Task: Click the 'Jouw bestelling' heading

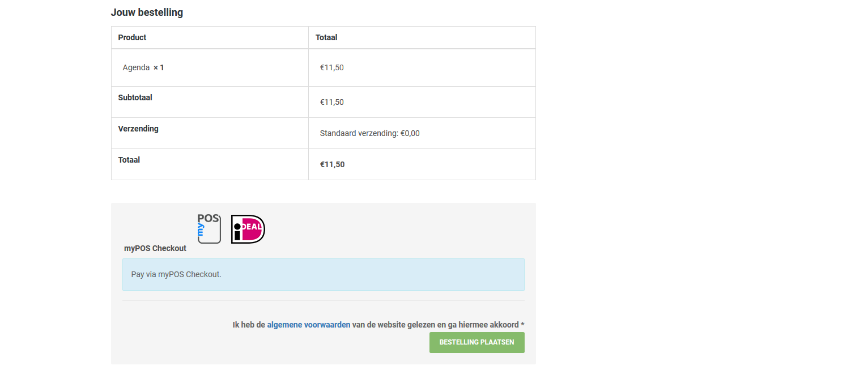Action: point(147,12)
